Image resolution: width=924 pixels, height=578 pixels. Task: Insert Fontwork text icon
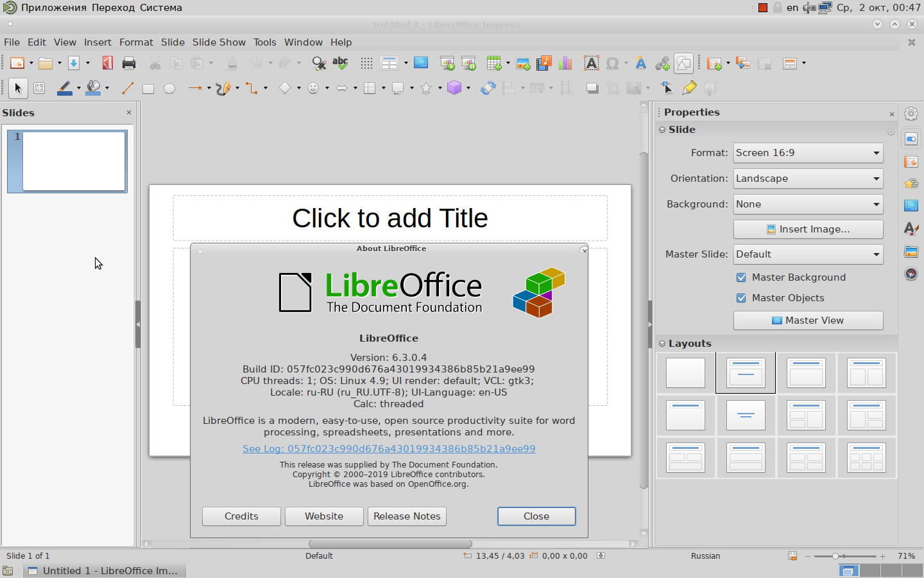click(x=640, y=63)
